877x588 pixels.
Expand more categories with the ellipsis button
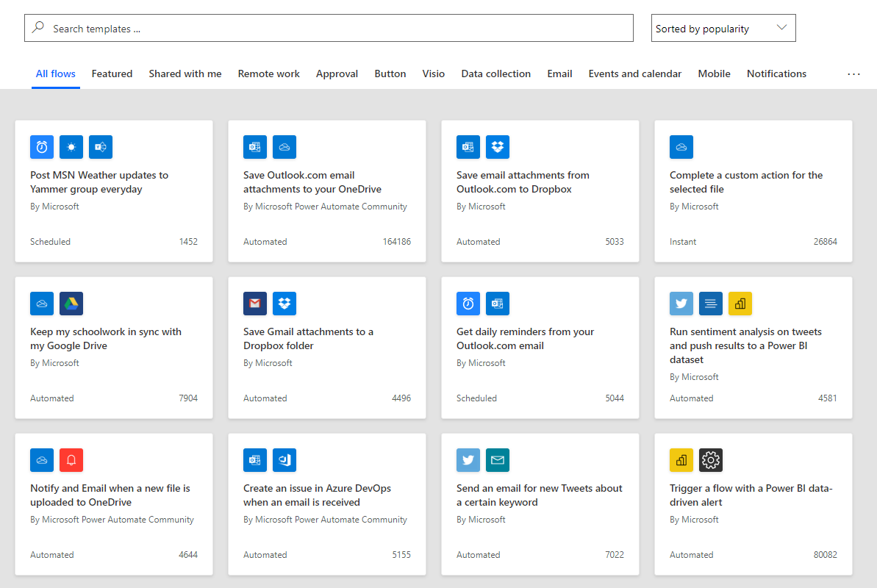click(853, 73)
